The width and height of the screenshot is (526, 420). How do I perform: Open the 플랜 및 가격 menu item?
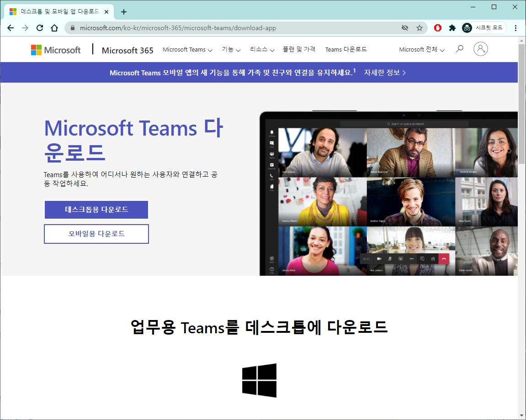point(299,49)
